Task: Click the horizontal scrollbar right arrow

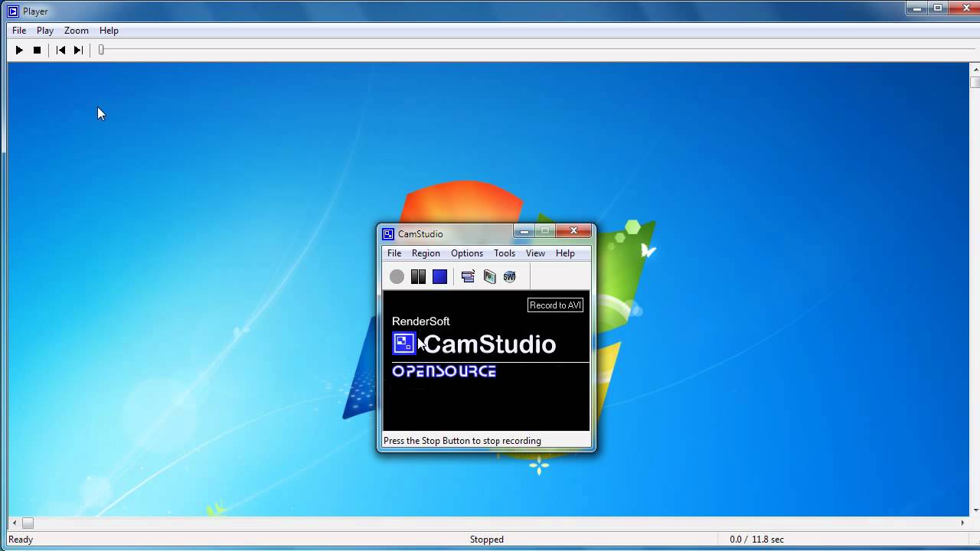Action: coord(963,523)
